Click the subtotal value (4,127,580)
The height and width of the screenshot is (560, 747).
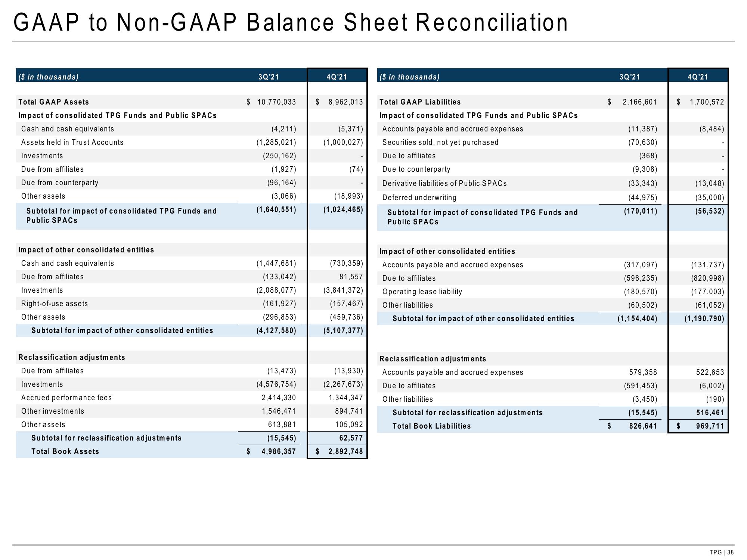pyautogui.click(x=276, y=330)
